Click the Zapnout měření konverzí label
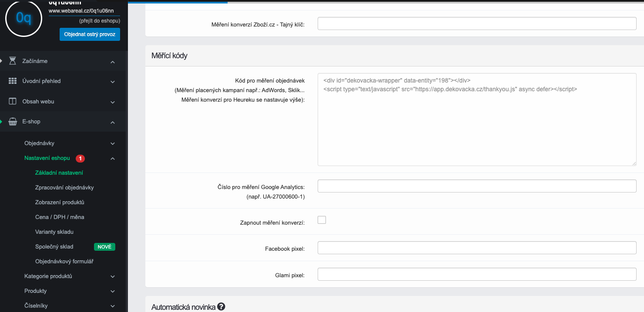The image size is (644, 312). [x=272, y=222]
